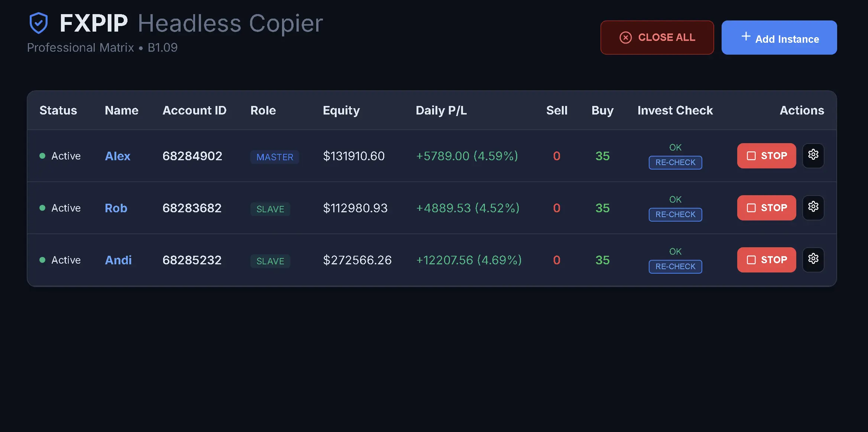Click Professional Matrix B1.09 version subtitle
Viewport: 868px width, 432px height.
[x=102, y=48]
